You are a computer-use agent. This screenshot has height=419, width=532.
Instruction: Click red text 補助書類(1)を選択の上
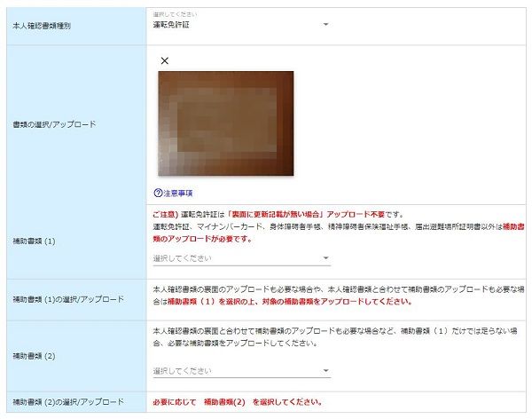(213, 302)
